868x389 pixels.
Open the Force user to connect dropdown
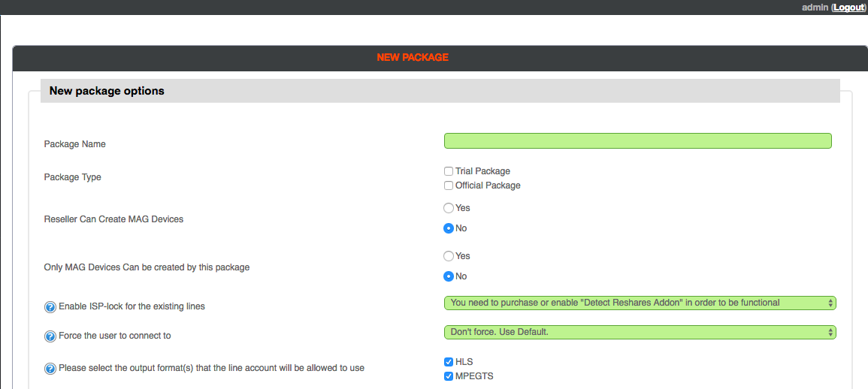(x=640, y=332)
